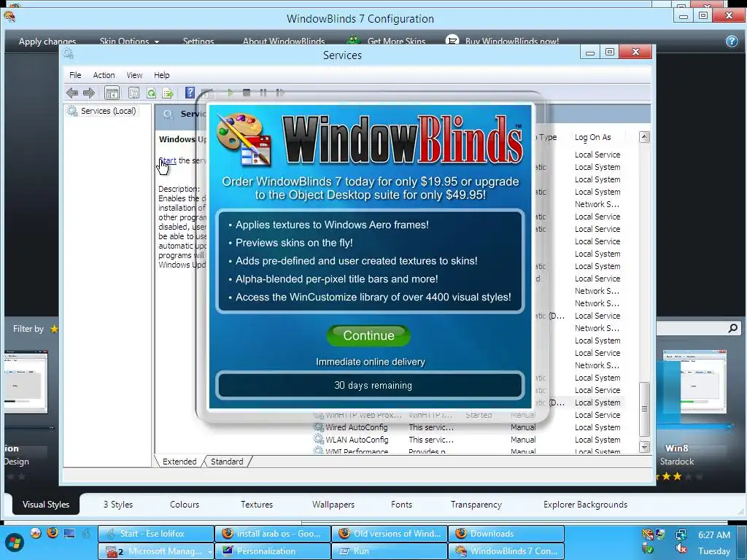Select the WLAN AutoConfig service row

tap(467, 440)
